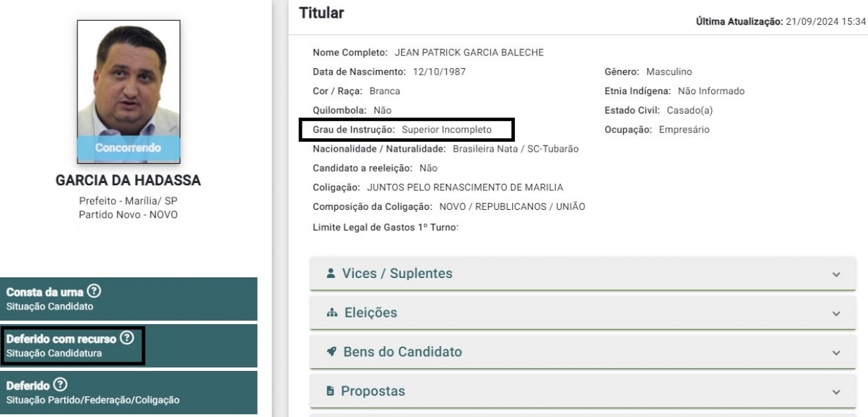The image size is (868, 417).
Task: Select Deferido Situação Partido card
Action: pos(128,392)
